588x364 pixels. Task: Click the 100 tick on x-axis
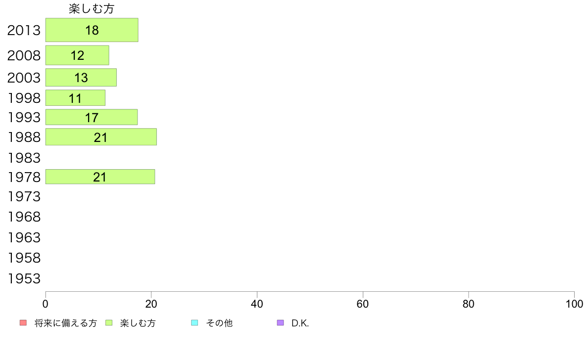coord(574,304)
